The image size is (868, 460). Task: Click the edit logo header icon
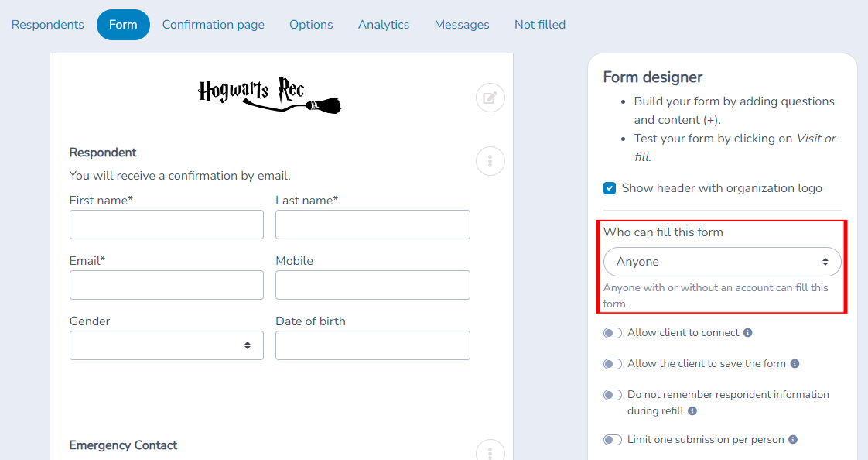pyautogui.click(x=490, y=98)
